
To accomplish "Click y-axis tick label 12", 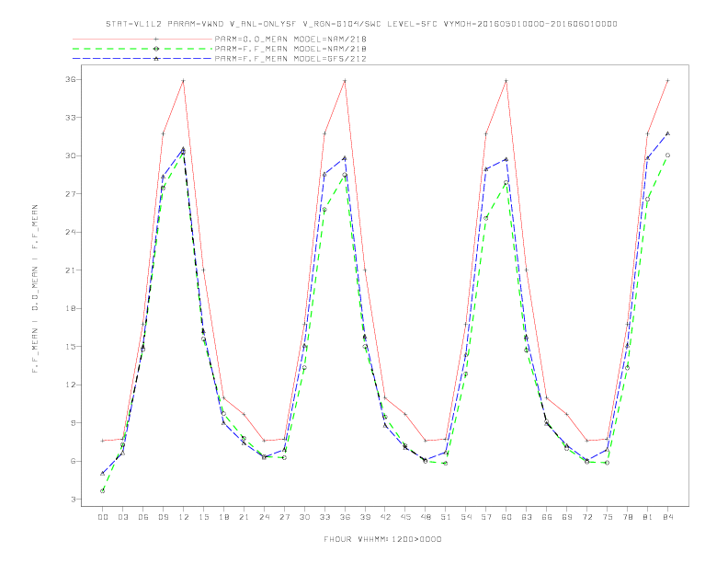I will [x=70, y=385].
